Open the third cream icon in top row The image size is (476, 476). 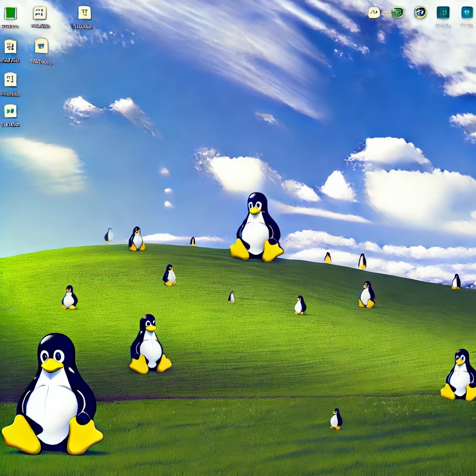point(84,13)
